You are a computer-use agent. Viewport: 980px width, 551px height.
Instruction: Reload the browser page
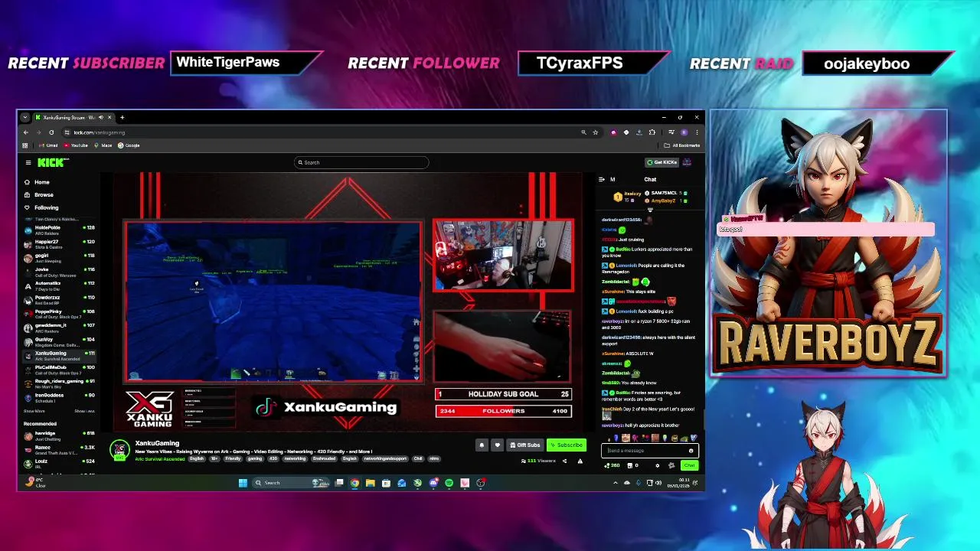click(51, 132)
